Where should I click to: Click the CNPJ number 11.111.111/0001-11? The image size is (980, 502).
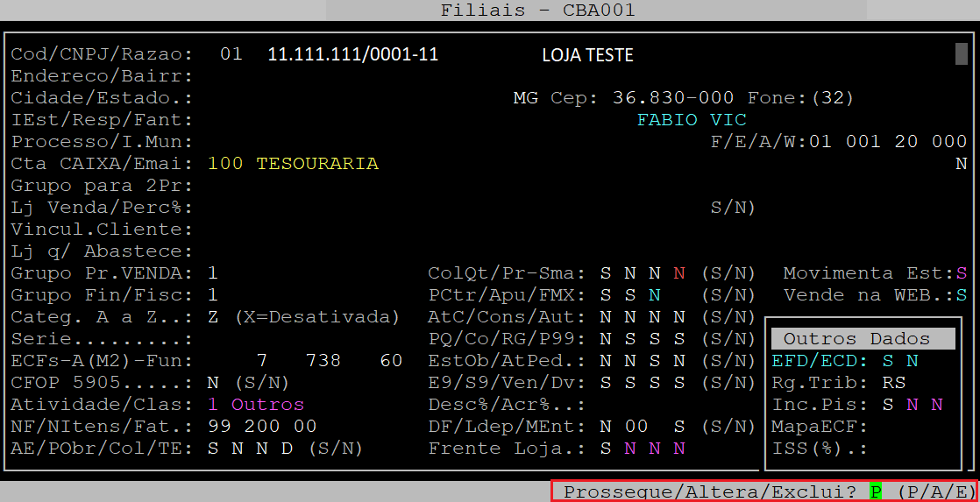coord(352,54)
